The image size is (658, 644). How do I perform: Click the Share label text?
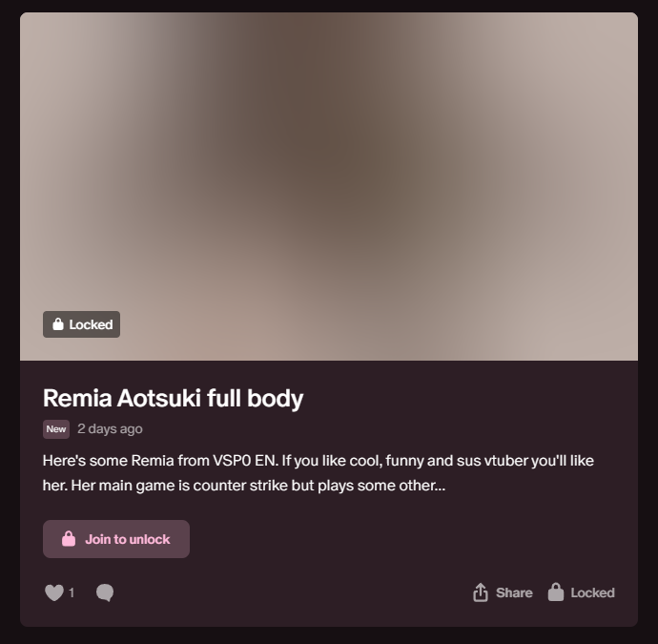514,592
